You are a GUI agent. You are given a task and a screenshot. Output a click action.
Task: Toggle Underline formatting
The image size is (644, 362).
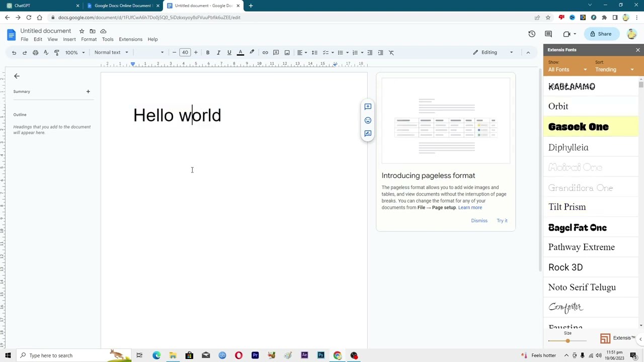click(229, 52)
